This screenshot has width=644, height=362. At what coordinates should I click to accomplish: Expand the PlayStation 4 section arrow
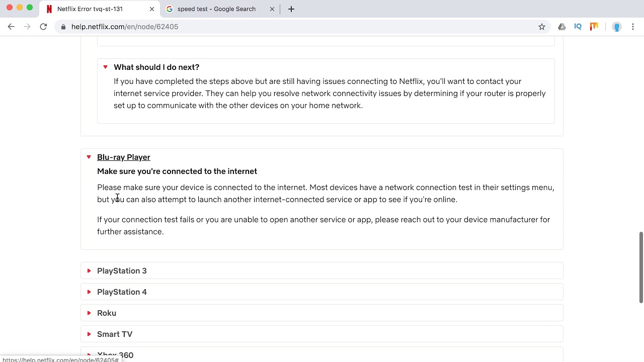tap(89, 292)
